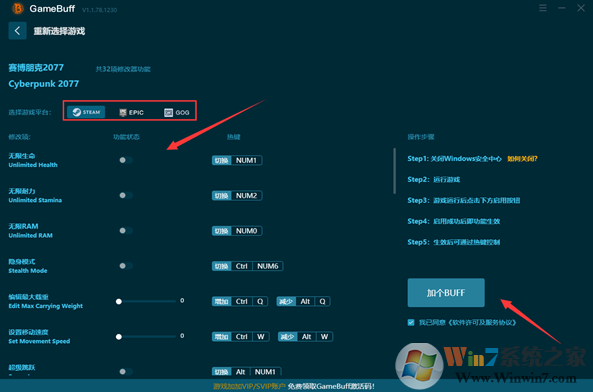Toggle Unlimited Stamina switch
593x392 pixels.
pos(126,195)
